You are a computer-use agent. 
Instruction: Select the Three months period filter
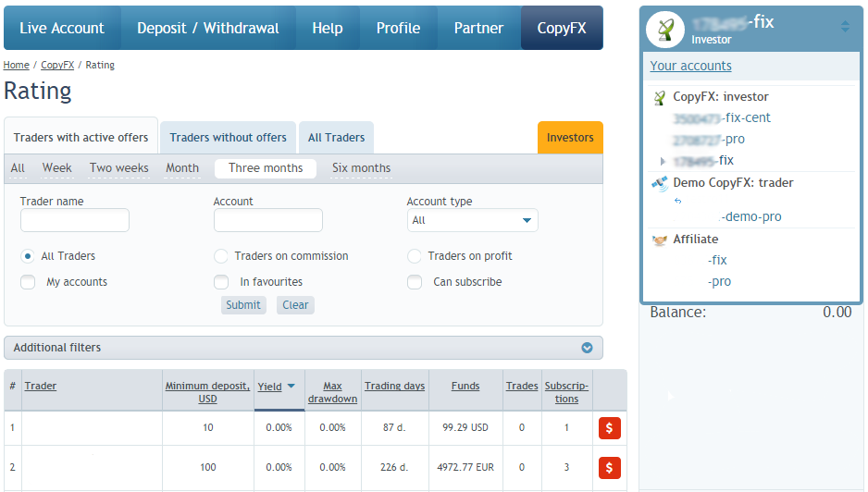pyautogui.click(x=266, y=168)
